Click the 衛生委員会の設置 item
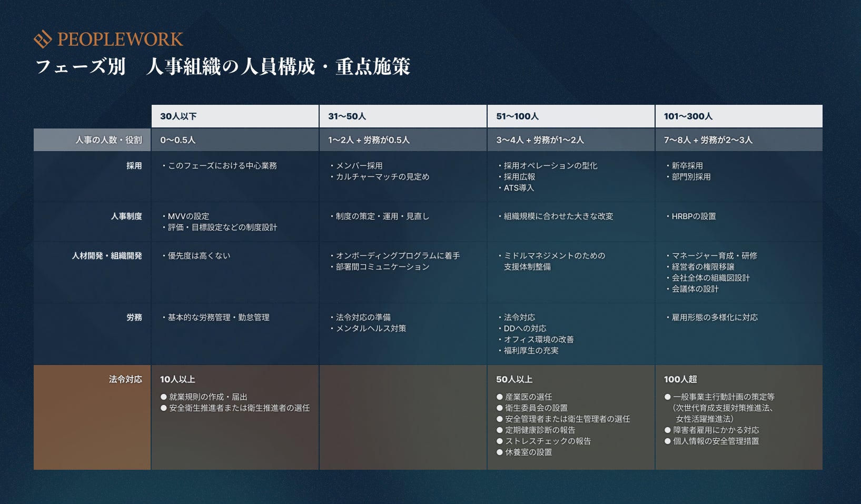This screenshot has width=861, height=504. 532,408
